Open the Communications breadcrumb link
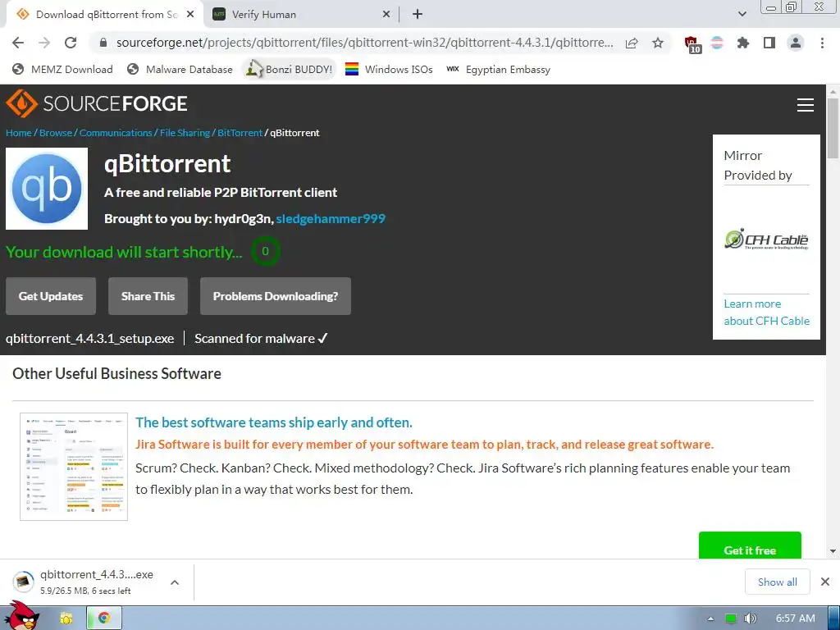Screen dimensions: 840x630 pyautogui.click(x=116, y=133)
